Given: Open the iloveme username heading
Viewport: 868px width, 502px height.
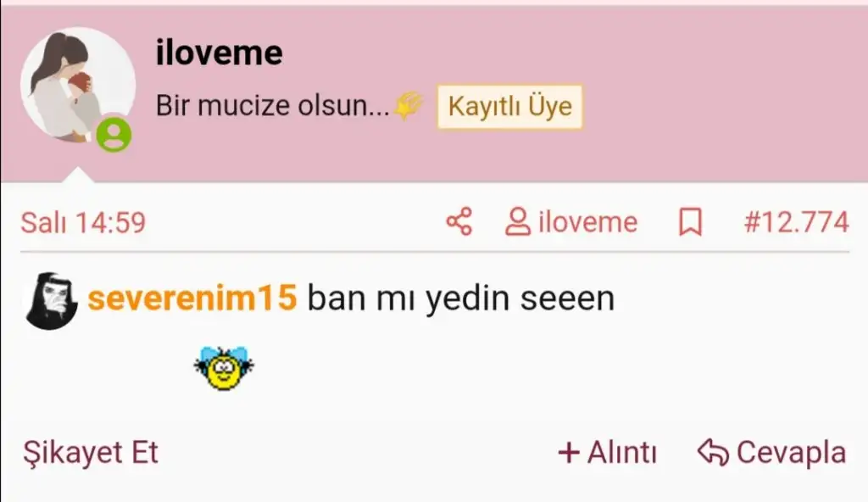Looking at the screenshot, I should click(x=220, y=53).
